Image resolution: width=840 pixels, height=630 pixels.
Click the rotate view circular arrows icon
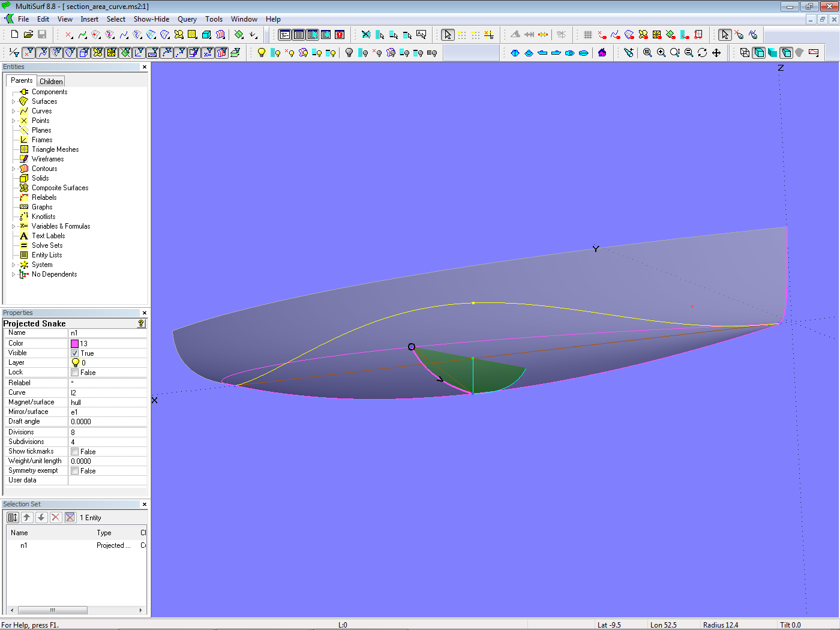[x=703, y=53]
